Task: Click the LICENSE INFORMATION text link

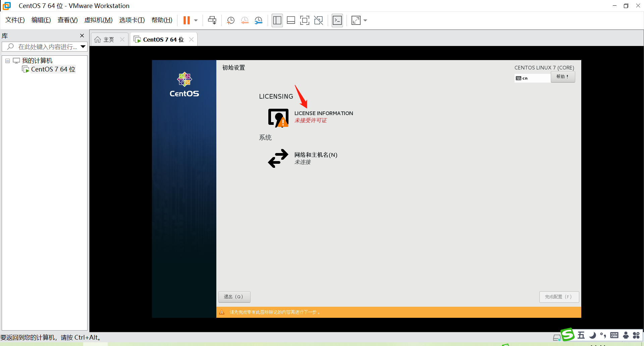Action: [x=324, y=113]
